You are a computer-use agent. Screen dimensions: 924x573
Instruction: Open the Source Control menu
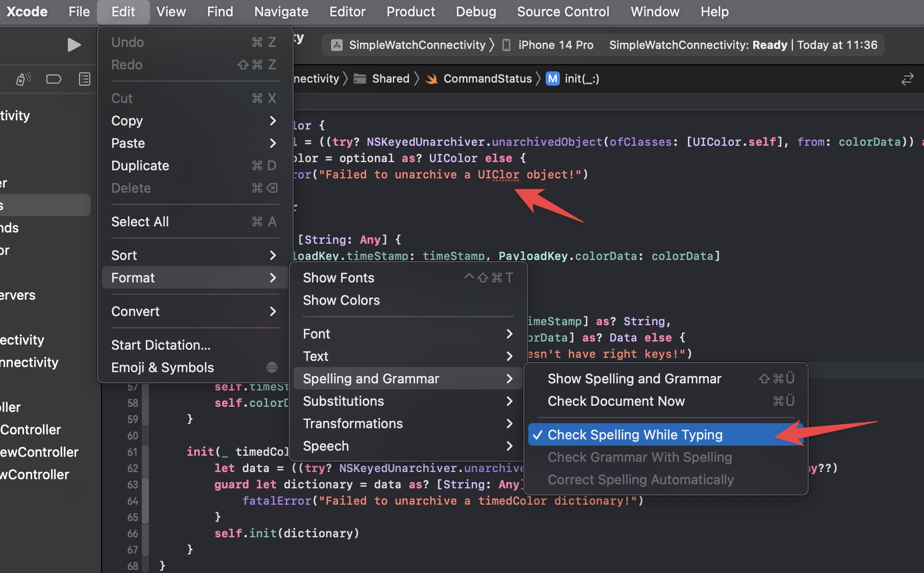click(563, 11)
